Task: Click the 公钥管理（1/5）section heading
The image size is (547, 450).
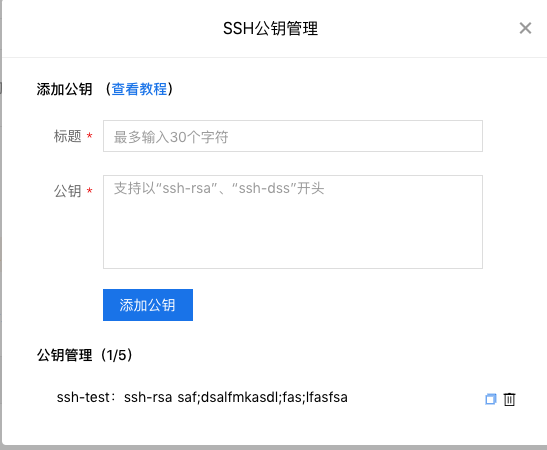Action: (x=85, y=355)
